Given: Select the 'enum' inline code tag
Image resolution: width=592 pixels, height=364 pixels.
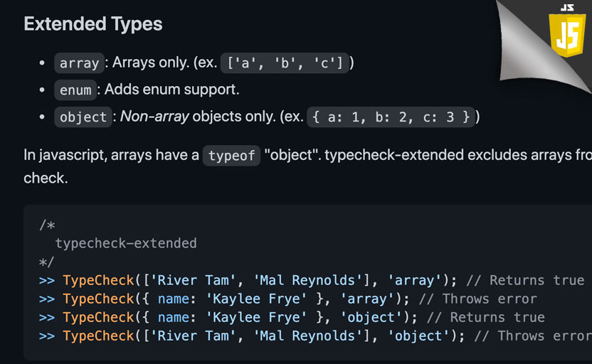Looking at the screenshot, I should pos(75,90).
